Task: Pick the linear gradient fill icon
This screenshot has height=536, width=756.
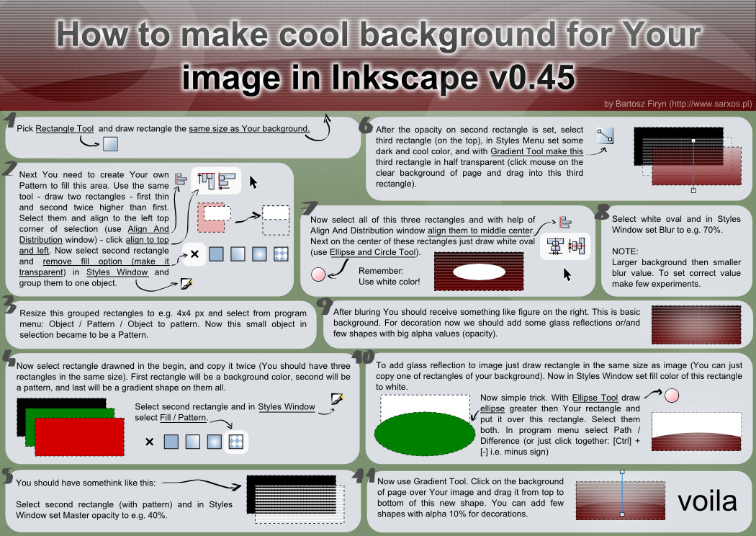Action: [192, 441]
